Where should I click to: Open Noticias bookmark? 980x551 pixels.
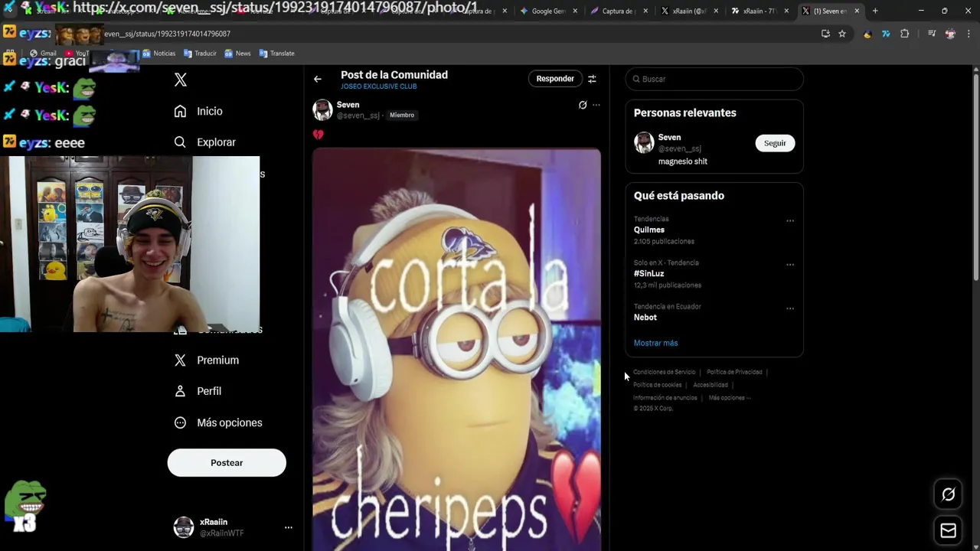(x=158, y=54)
